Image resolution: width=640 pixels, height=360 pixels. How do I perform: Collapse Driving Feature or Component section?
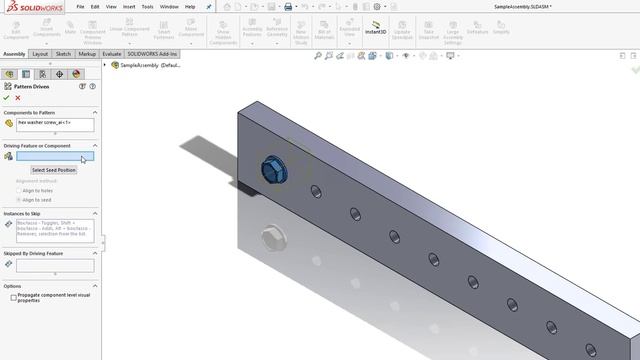[95, 146]
